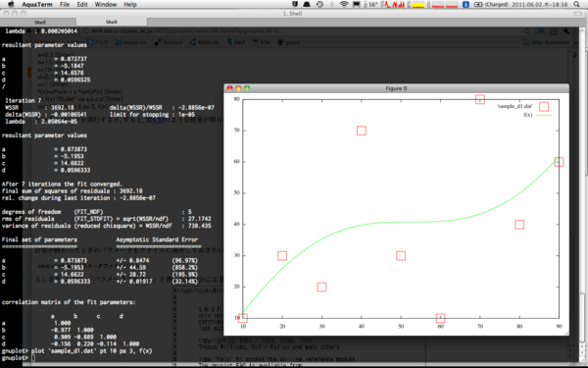Click the empty gnuplot> prompt cursor
This screenshot has width=588, height=368.
33,358
